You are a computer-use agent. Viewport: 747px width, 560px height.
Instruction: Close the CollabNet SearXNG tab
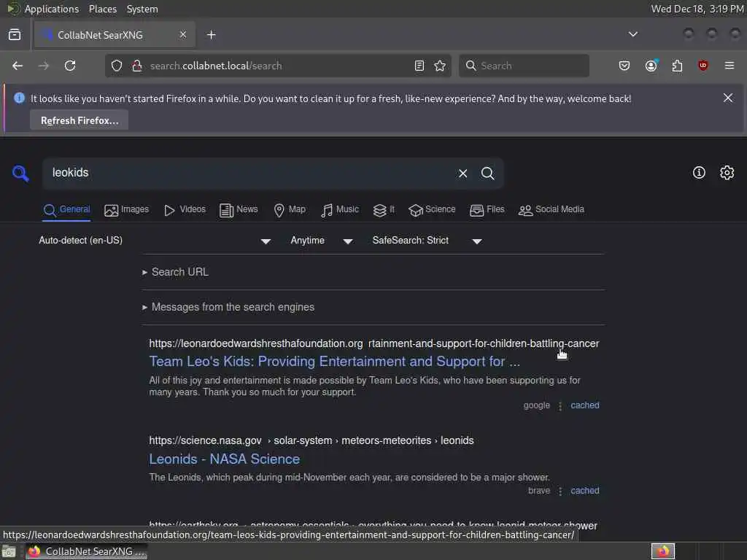[183, 34]
